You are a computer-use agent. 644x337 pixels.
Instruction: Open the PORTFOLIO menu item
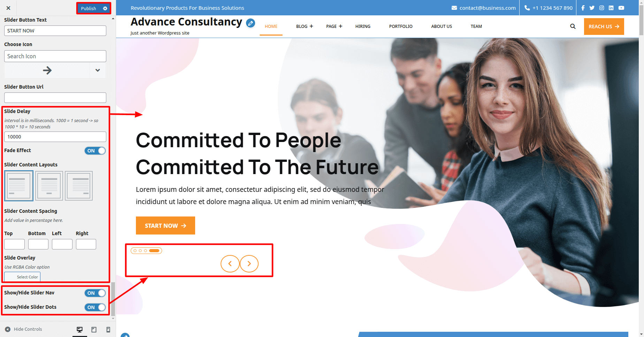click(401, 26)
